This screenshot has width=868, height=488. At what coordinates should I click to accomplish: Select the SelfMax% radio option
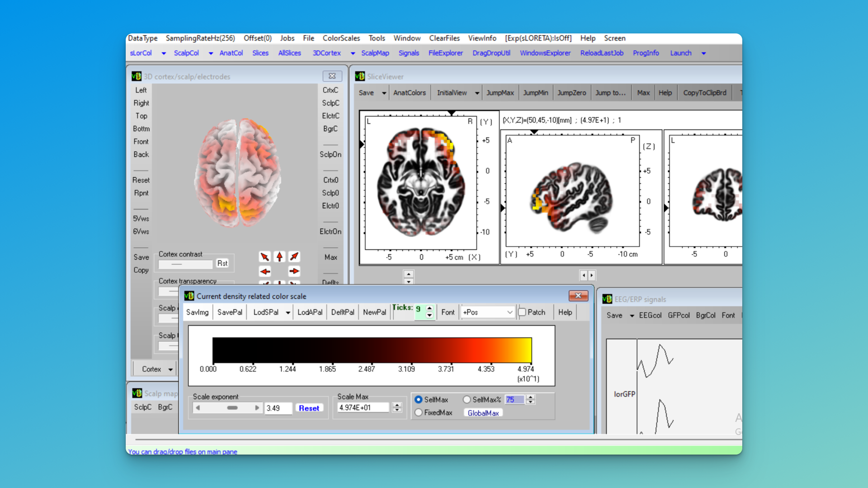click(x=467, y=399)
